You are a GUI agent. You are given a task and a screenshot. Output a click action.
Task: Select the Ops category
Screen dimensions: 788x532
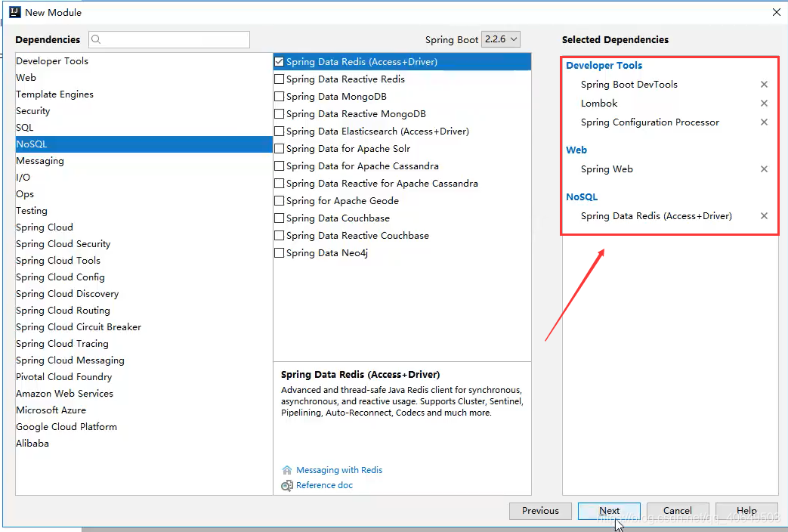[x=144, y=193]
